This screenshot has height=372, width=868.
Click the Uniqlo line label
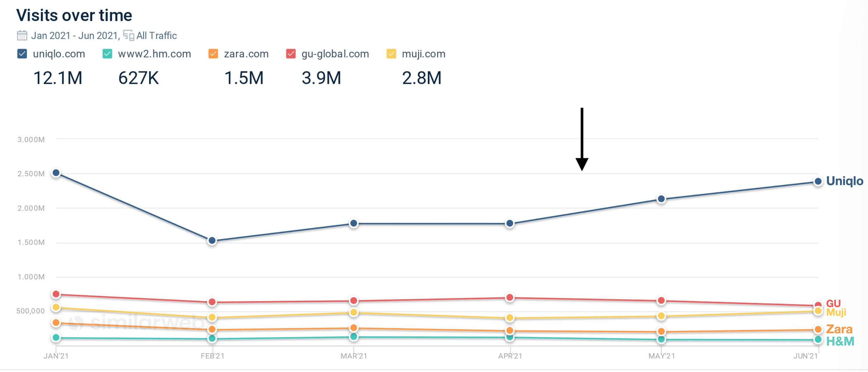(x=845, y=181)
